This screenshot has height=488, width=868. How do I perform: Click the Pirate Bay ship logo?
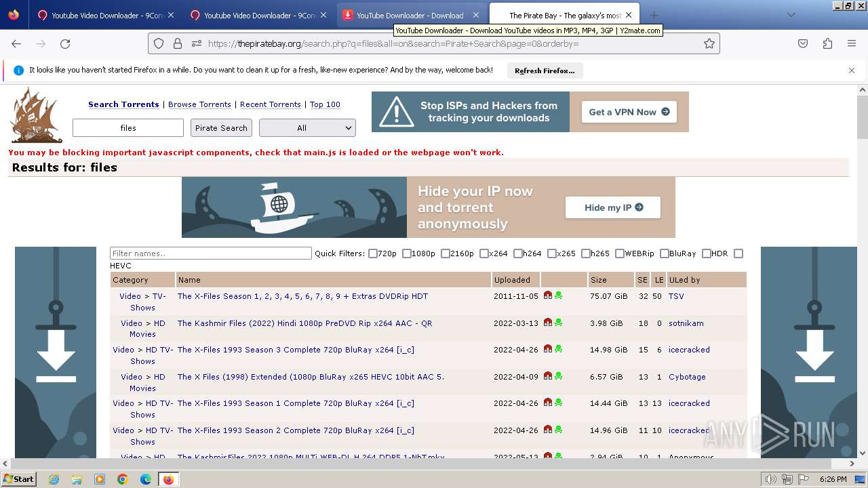click(x=37, y=115)
